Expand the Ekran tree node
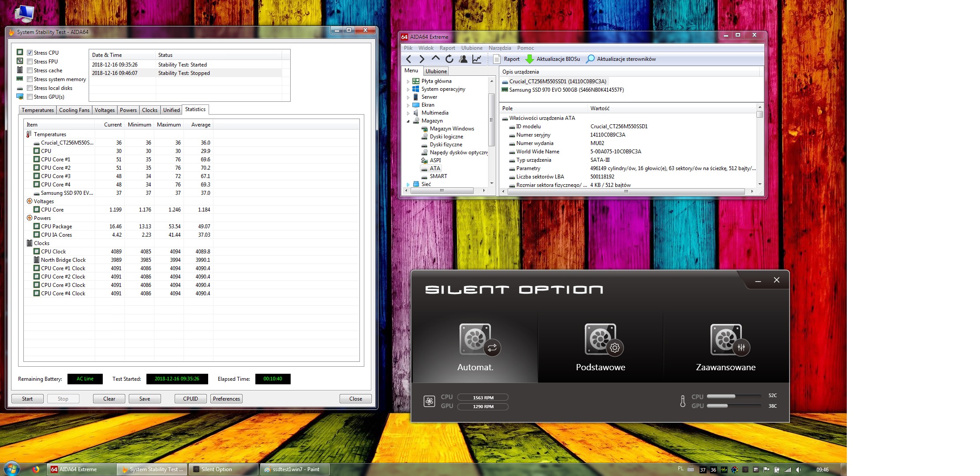 408,105
